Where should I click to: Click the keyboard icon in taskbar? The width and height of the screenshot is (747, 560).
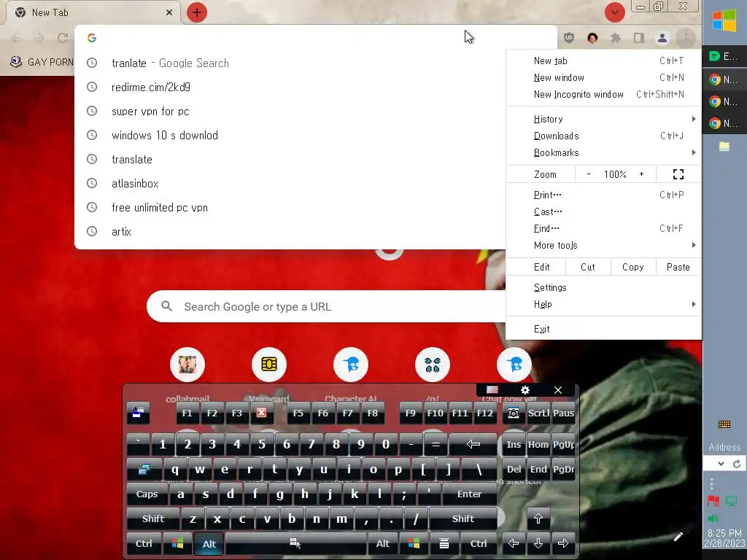(724, 424)
